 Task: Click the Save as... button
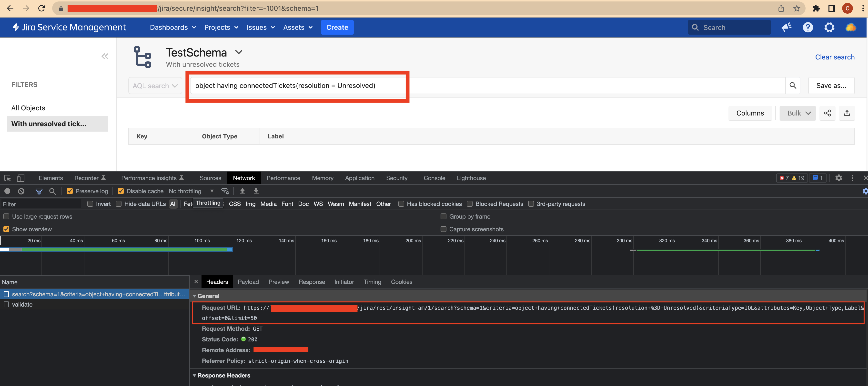pos(831,86)
